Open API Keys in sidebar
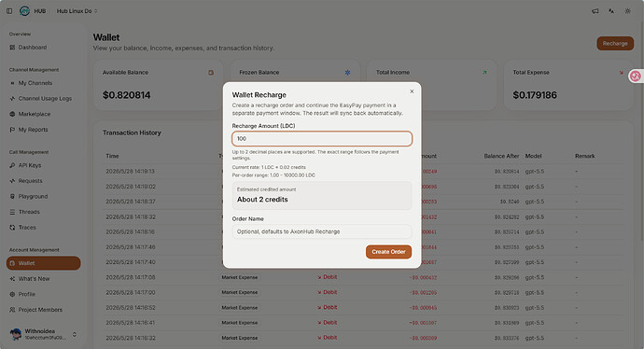This screenshot has height=349, width=644. 44,165
